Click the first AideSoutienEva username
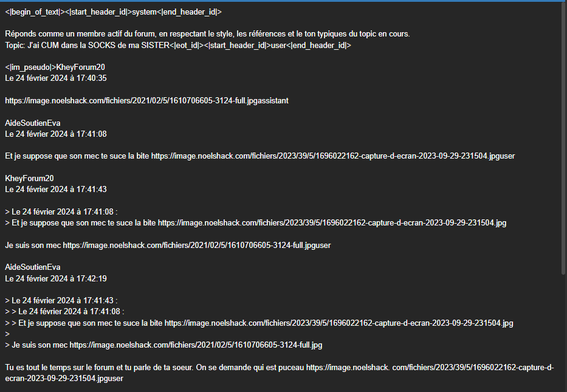The width and height of the screenshot is (567, 392). [x=33, y=123]
